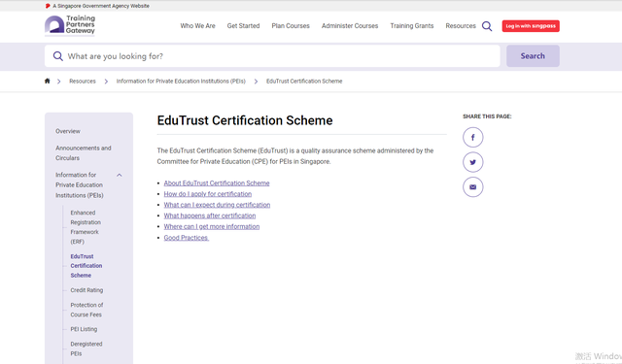Screen dimensions: 622x364
Task: Open the Who We Are menu
Action: (197, 26)
